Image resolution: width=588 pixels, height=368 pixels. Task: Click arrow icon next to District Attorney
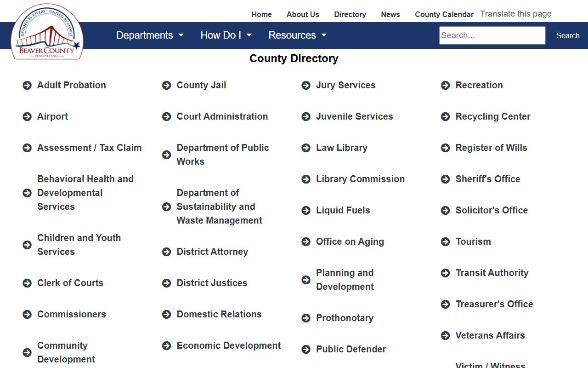coord(166,252)
